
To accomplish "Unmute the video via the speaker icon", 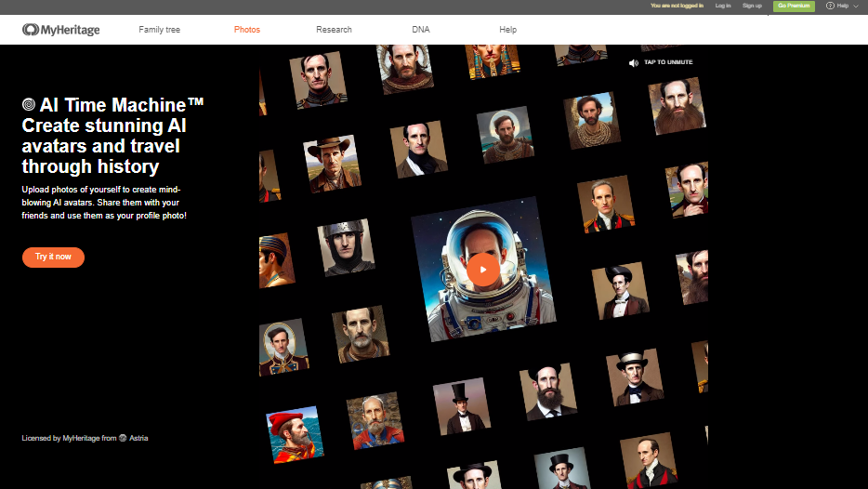I will pyautogui.click(x=634, y=62).
